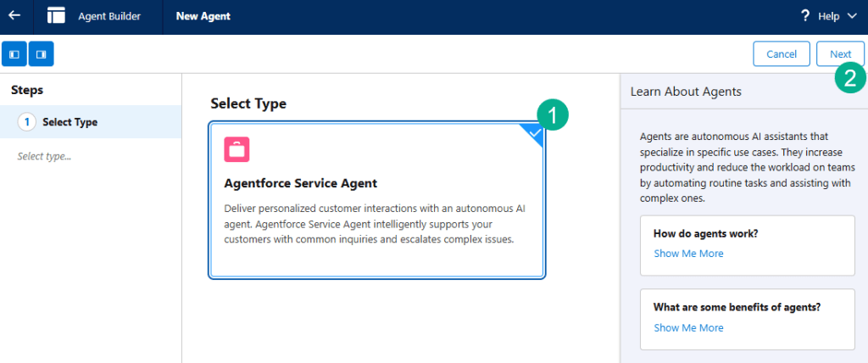868x363 pixels.
Task: Uncheck the Agentforce Service Agent card checkmark
Action: (x=534, y=132)
